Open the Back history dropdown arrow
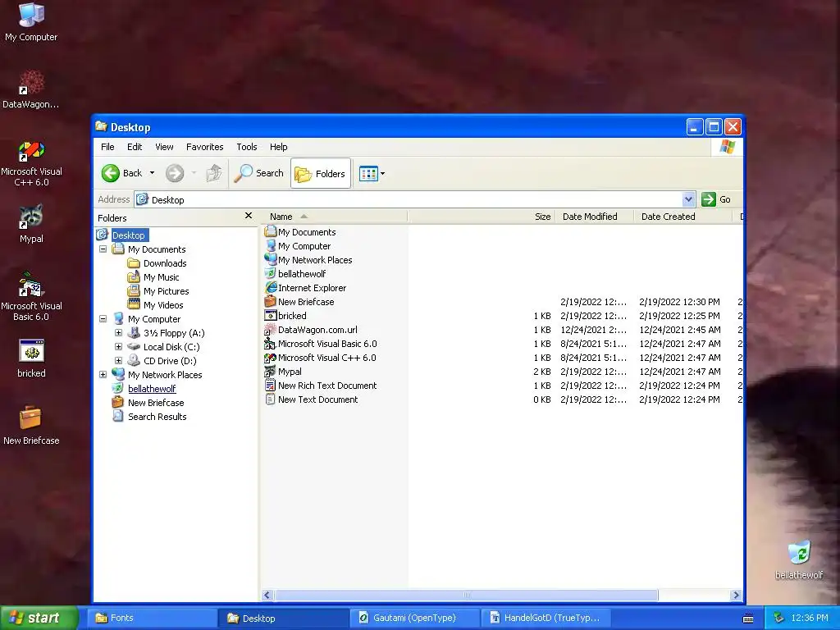This screenshot has width=840, height=630. tap(152, 173)
